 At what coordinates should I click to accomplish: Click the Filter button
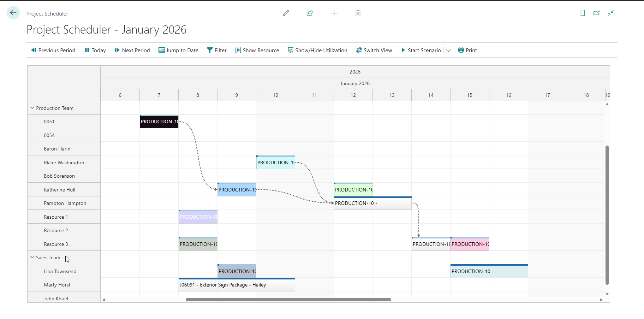point(217,51)
